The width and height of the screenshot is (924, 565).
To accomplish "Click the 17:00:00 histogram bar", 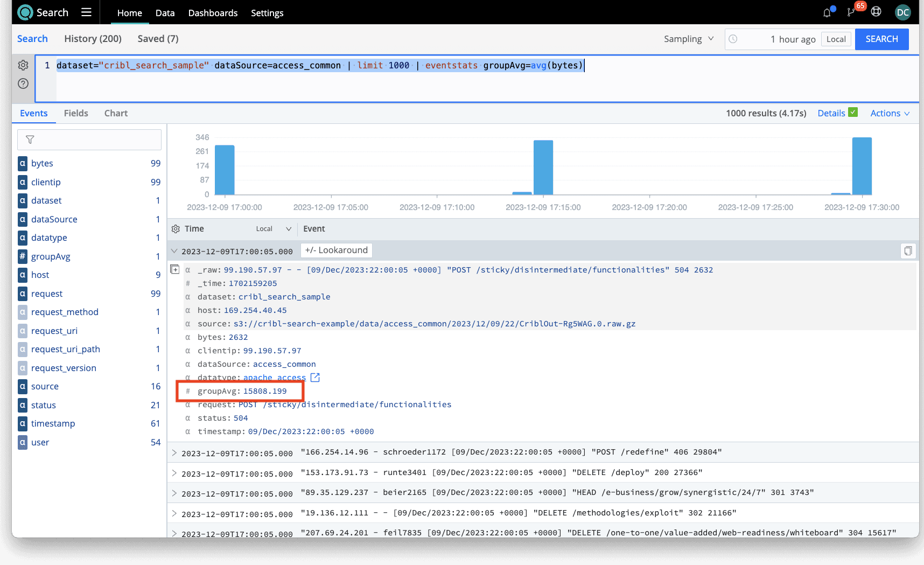I will point(225,170).
